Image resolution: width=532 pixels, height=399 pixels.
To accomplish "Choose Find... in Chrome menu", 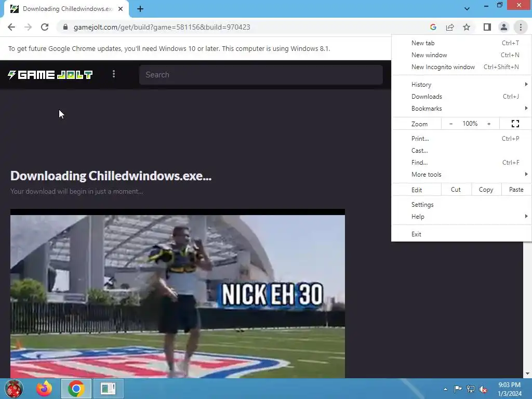I will pos(461,163).
